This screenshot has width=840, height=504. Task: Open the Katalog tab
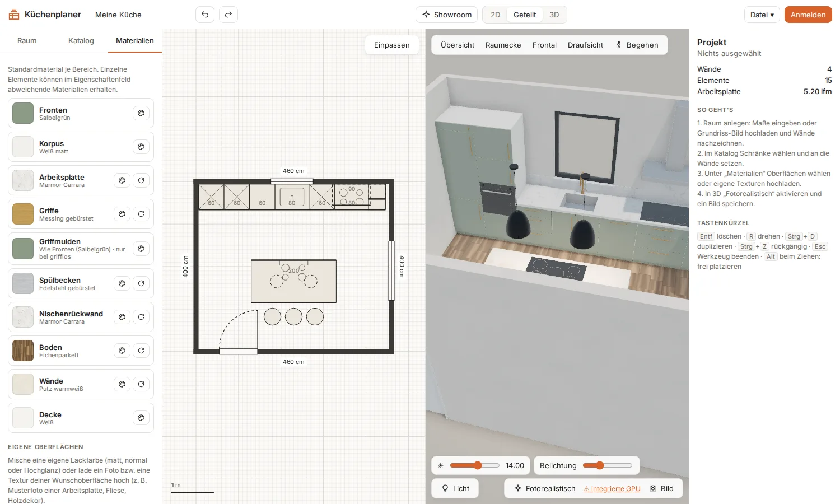click(81, 41)
